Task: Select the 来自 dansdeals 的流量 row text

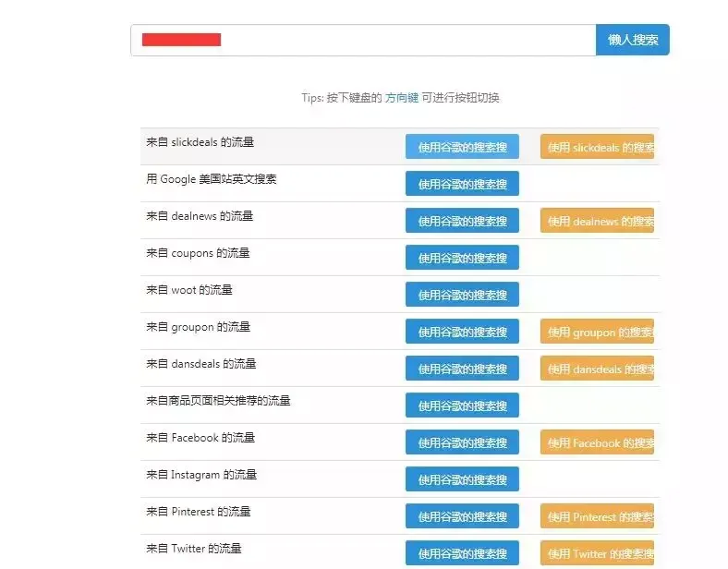Action: [x=201, y=364]
